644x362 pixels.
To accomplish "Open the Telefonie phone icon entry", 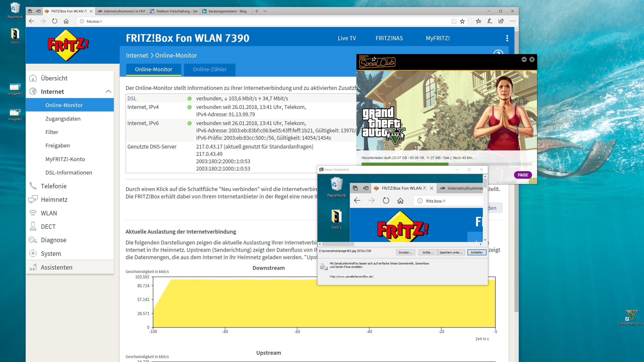I will tap(33, 186).
